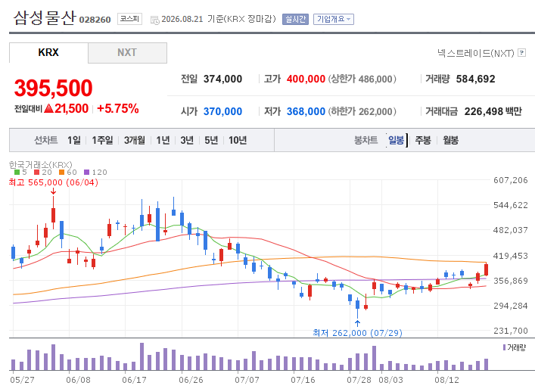Click the 최저 262,000 (07/29) marker
535x392 pixels.
358,333
